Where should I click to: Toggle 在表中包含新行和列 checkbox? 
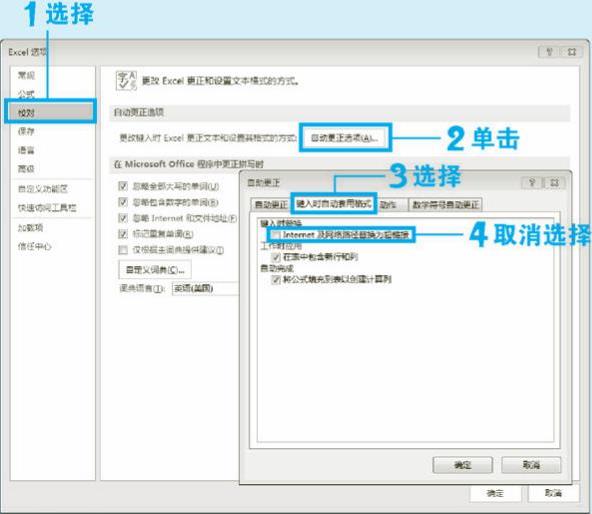tap(276, 257)
